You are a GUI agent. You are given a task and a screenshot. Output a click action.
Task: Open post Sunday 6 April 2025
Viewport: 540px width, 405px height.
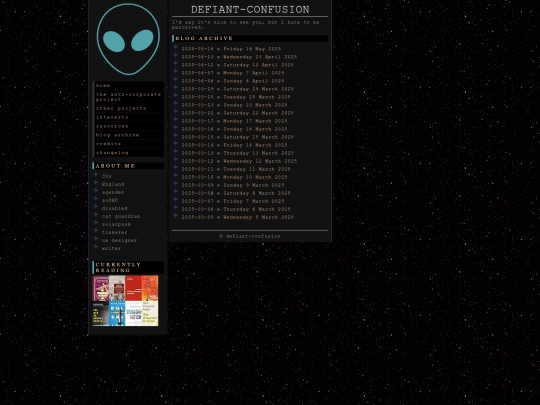233,81
